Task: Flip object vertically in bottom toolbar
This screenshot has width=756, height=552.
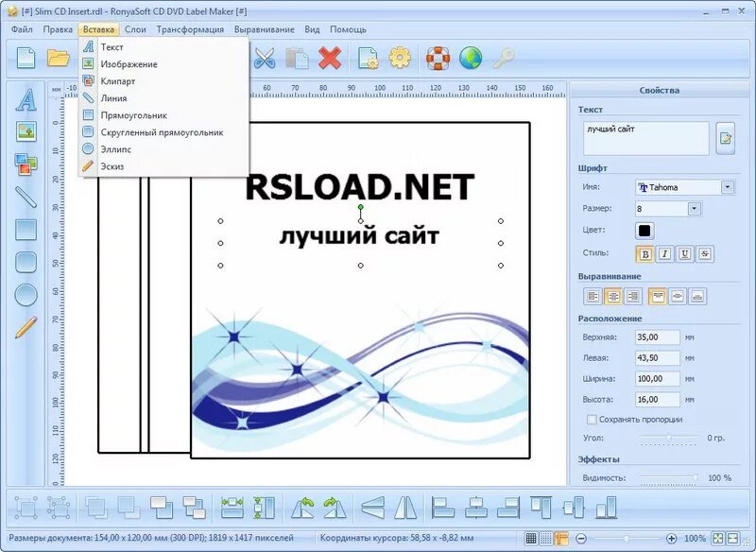Action: 372,509
